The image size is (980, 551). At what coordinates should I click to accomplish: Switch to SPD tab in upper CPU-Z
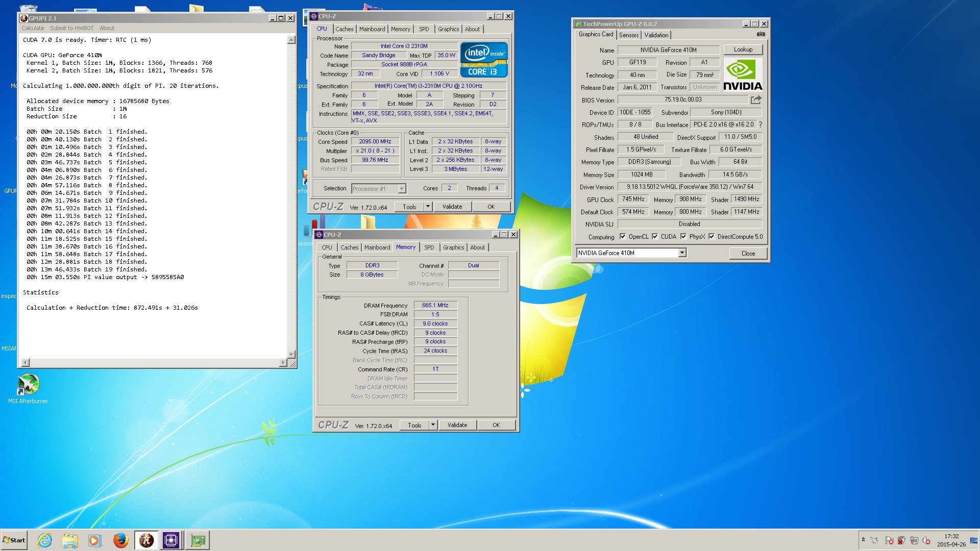click(424, 29)
